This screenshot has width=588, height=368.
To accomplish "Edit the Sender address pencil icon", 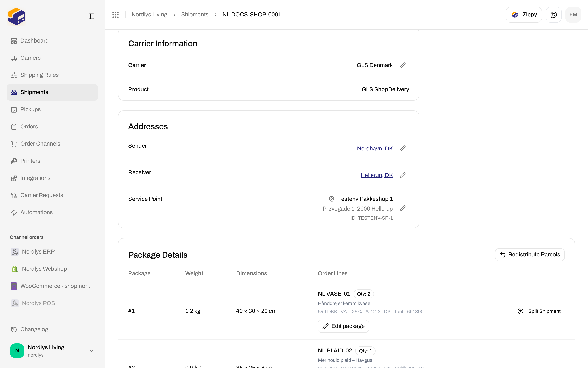I will (x=403, y=148).
